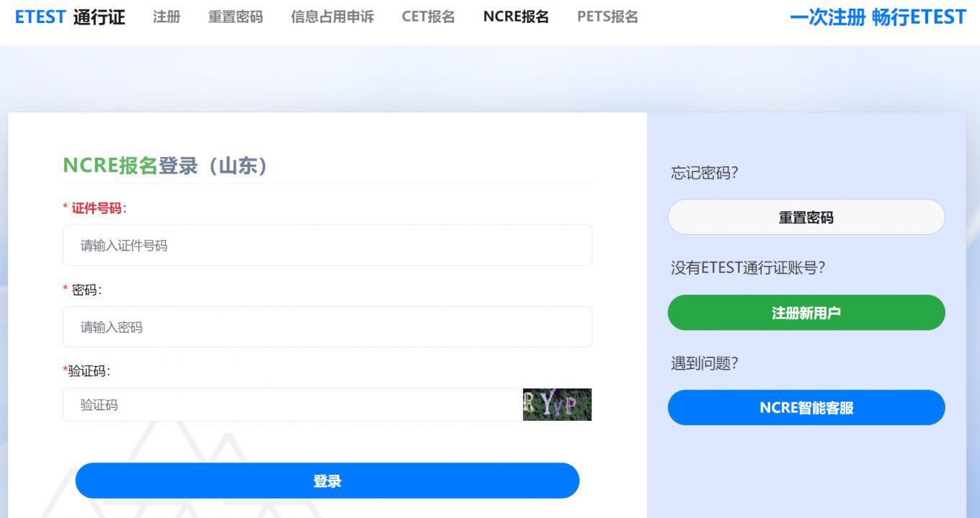Select the NCRE报名 tab
The image size is (980, 518).
(516, 17)
